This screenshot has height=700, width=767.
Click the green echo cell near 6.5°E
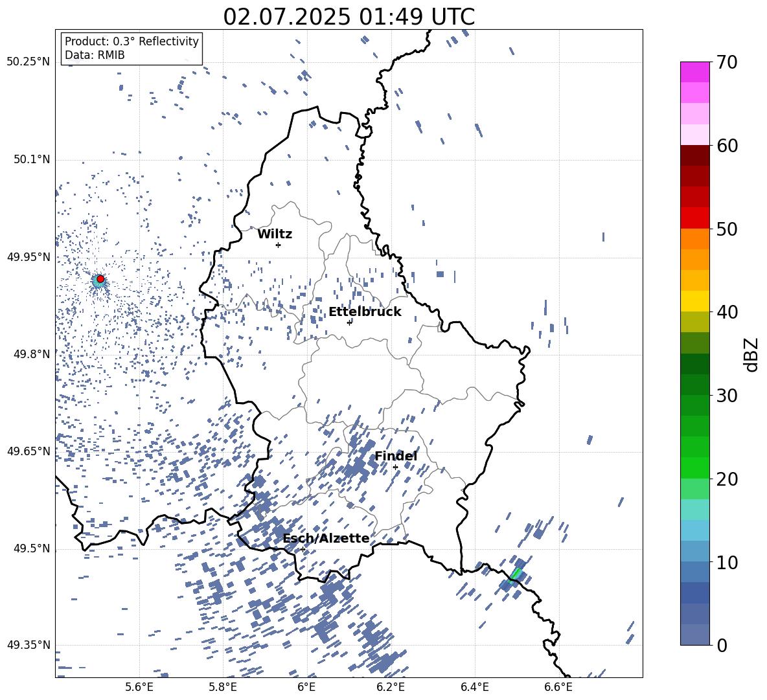click(x=516, y=575)
